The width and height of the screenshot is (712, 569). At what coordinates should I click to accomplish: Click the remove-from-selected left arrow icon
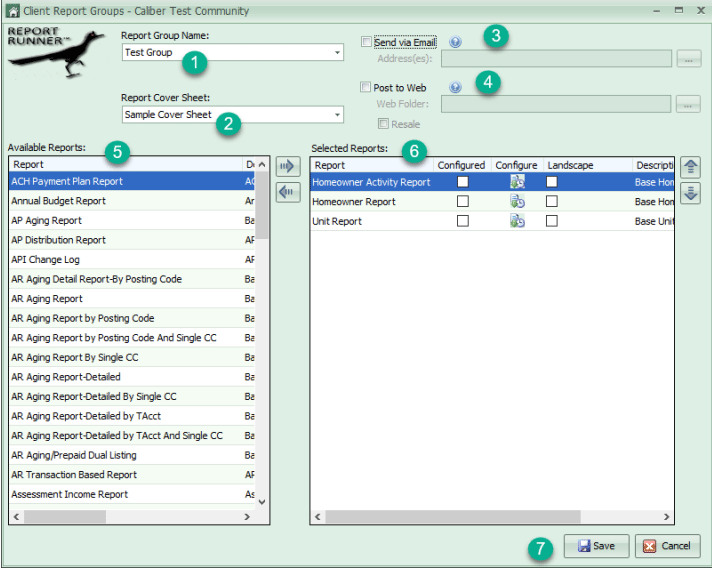[x=288, y=192]
